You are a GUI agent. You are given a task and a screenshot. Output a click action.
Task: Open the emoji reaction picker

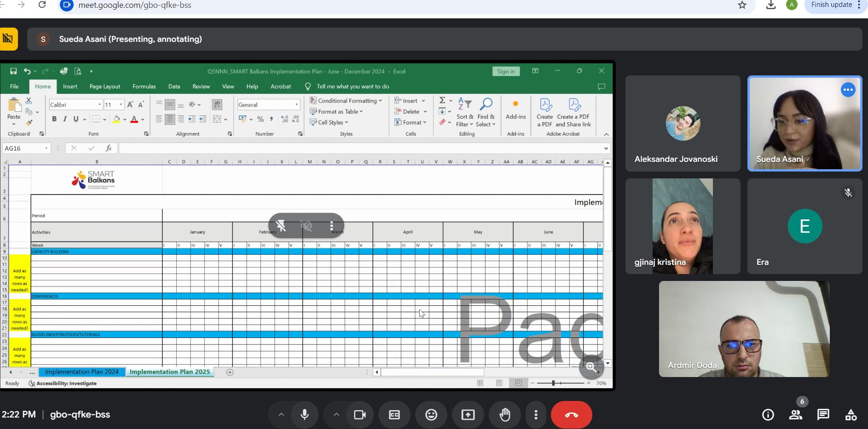tap(431, 415)
